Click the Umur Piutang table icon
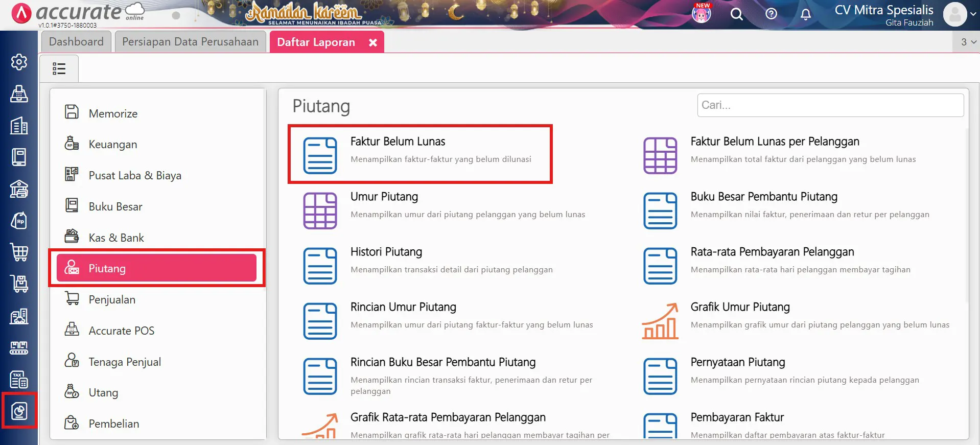Viewport: 980px width, 445px height. [x=320, y=210]
